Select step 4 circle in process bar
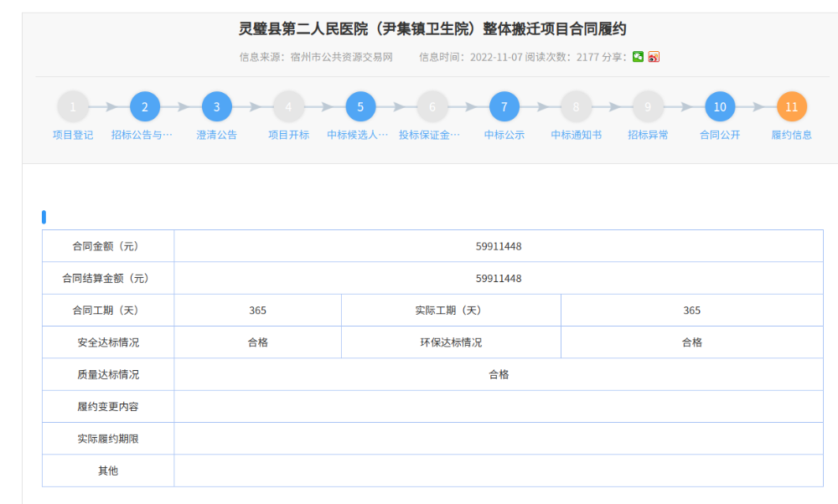 pos(288,107)
